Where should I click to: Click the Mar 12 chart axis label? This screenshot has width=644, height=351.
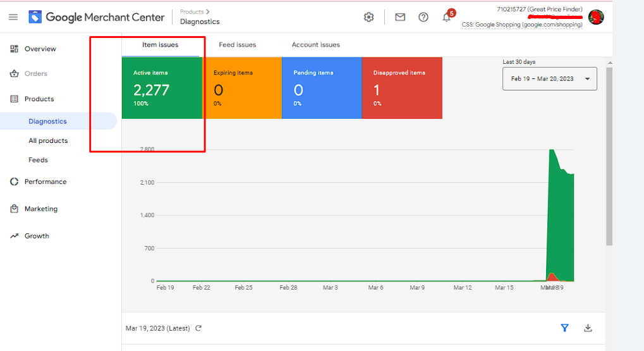coord(463,287)
